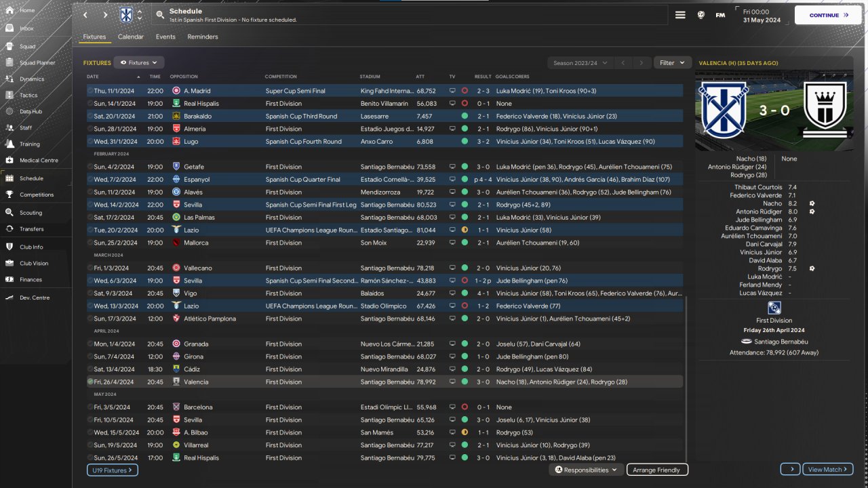This screenshot has width=868, height=488.
Task: Switch to the Fixtures tab
Action: (x=94, y=37)
